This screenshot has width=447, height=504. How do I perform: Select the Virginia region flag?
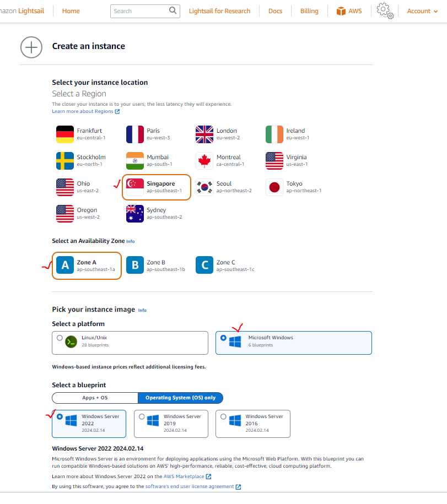274,161
